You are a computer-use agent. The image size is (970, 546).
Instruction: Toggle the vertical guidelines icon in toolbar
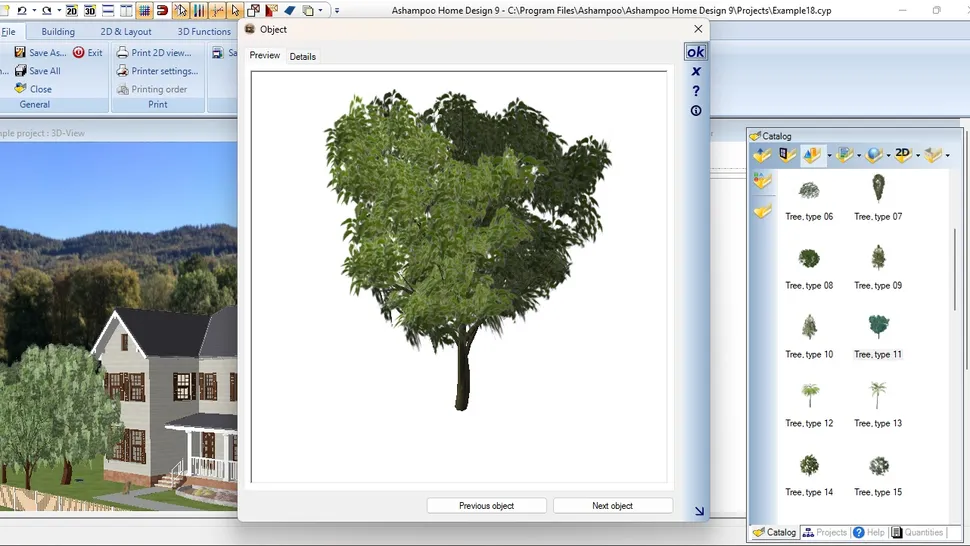click(x=199, y=11)
